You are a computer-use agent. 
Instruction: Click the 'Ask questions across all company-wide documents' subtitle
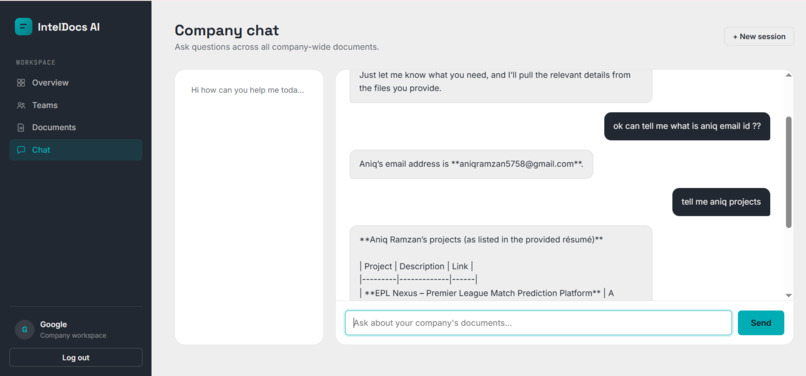[277, 47]
